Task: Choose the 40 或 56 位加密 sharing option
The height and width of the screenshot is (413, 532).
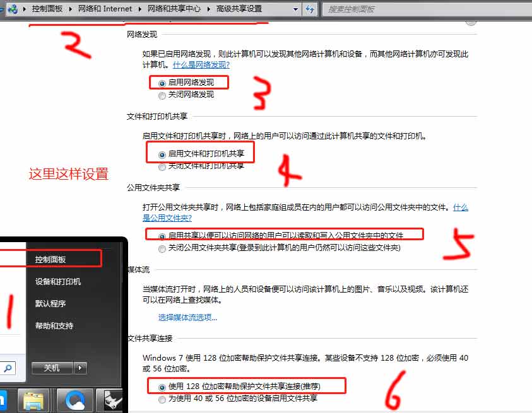Action: (x=162, y=398)
